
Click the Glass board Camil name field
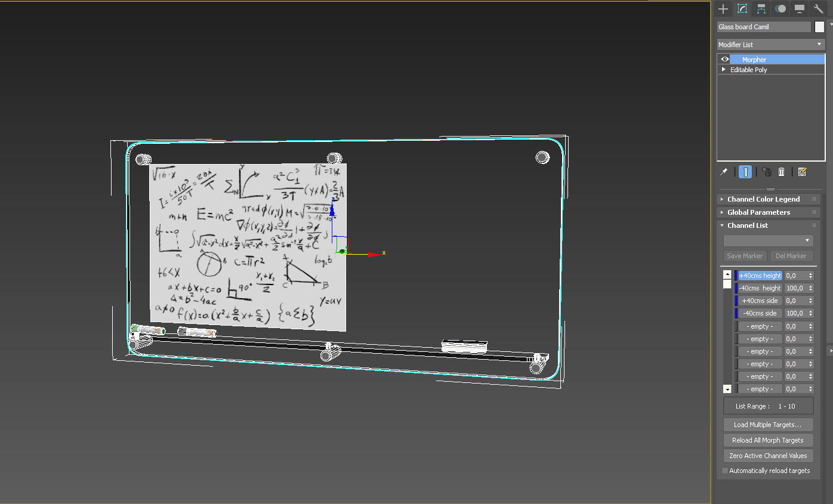(764, 27)
